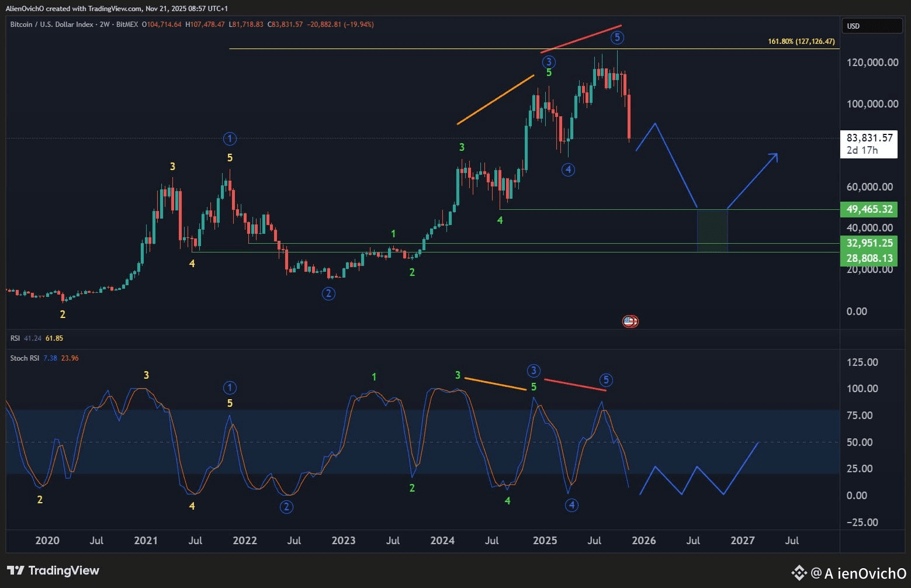Screen dimensions: 911x588
Task: Click the US economic event flag icon
Action: click(629, 321)
